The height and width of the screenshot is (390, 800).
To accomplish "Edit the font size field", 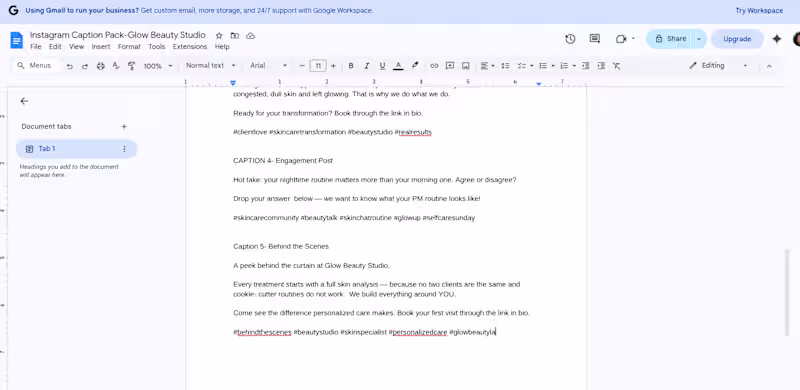I will (318, 66).
